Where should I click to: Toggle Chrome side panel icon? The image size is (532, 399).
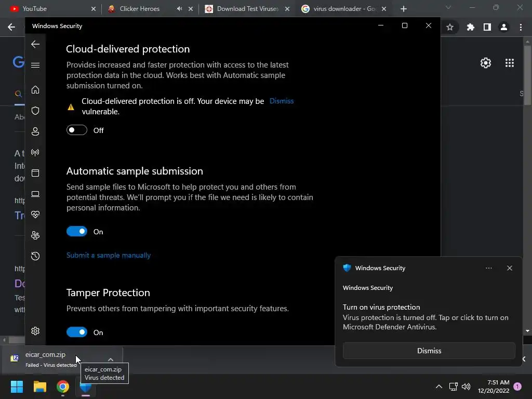pos(487,27)
